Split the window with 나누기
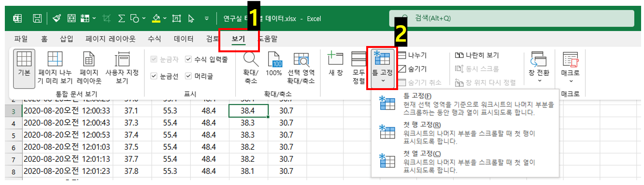 coord(412,55)
